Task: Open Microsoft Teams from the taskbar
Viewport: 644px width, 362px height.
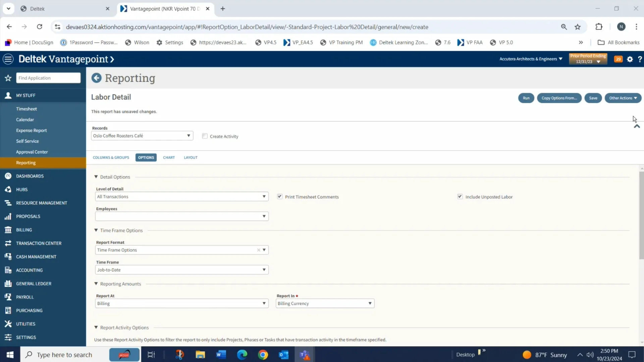Action: (x=305, y=355)
